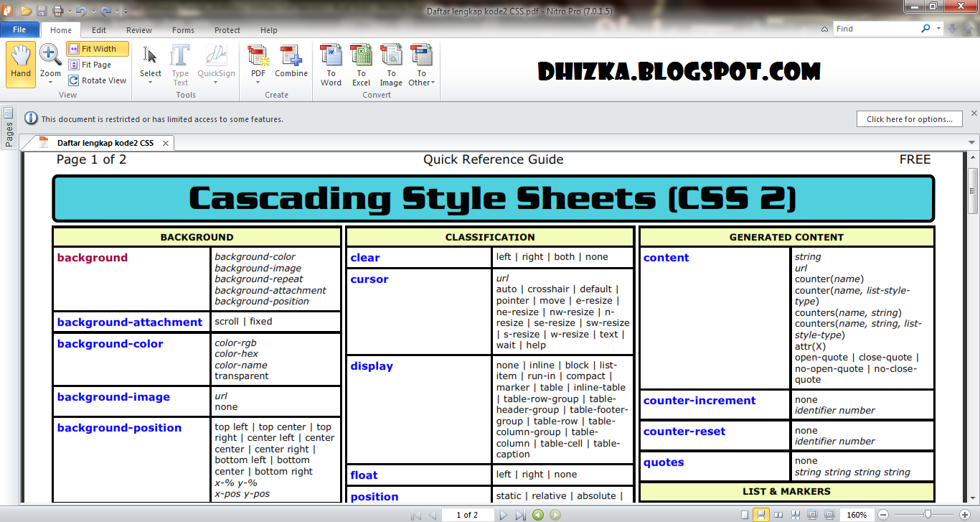This screenshot has width=980, height=522.
Task: Expand the Select tool dropdown arrow
Action: point(151,83)
